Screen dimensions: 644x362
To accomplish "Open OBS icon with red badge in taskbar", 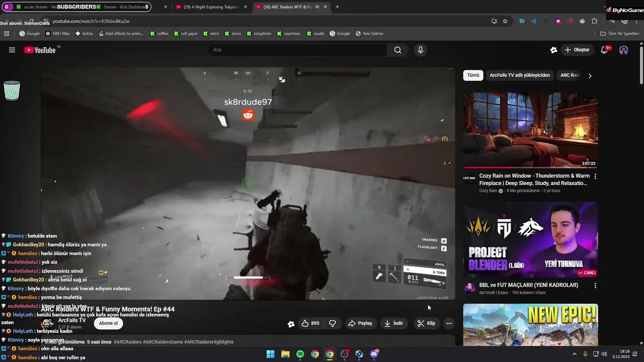I will coord(344,354).
